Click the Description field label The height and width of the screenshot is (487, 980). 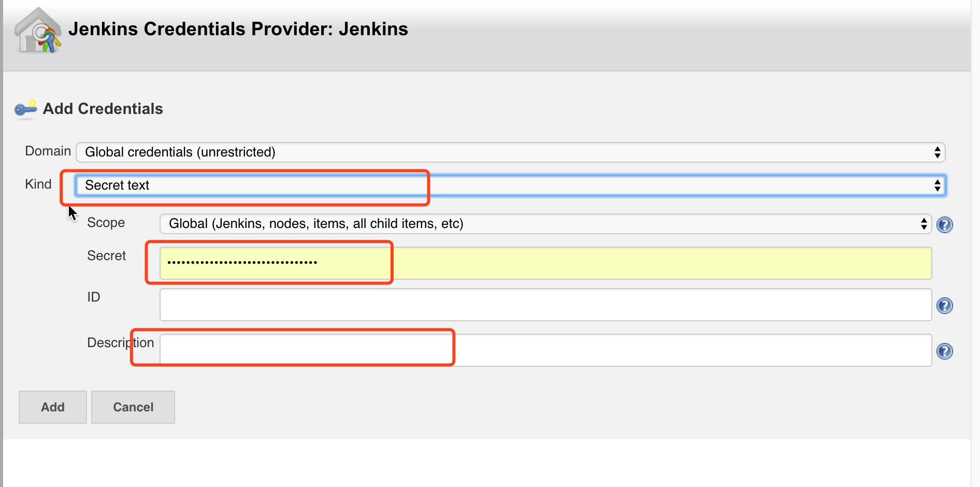pos(120,343)
